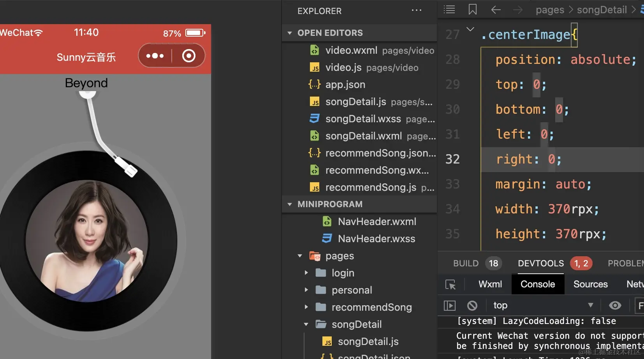The width and height of the screenshot is (644, 359).
Task: Open the Sources devtools tab
Action: (x=590, y=284)
